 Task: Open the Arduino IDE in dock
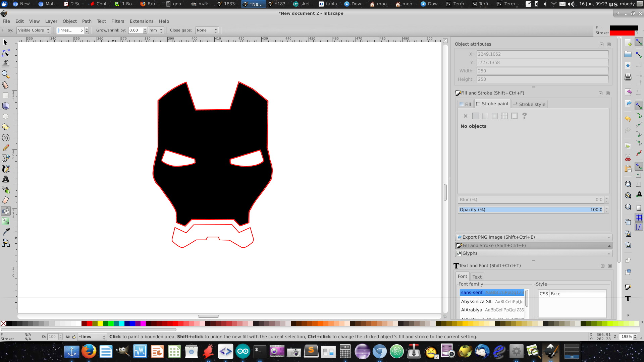pos(243,352)
